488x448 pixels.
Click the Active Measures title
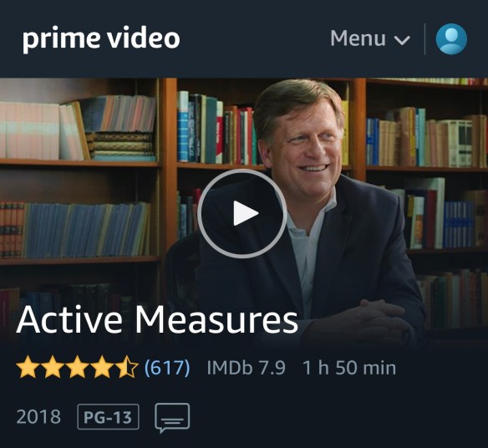pos(157,320)
